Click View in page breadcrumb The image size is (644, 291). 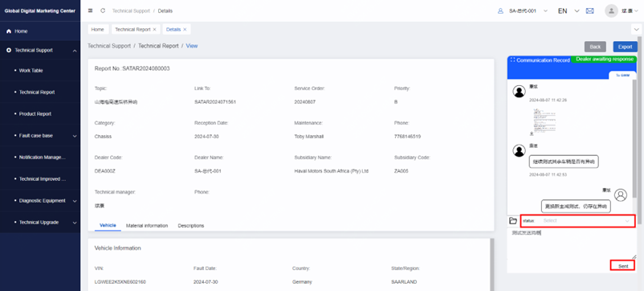[x=192, y=46]
